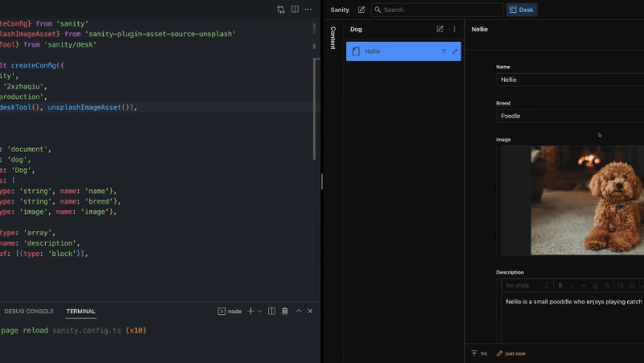Image resolution: width=644 pixels, height=363 pixels.
Task: Open source control changes icon in editor
Action: coord(280,9)
